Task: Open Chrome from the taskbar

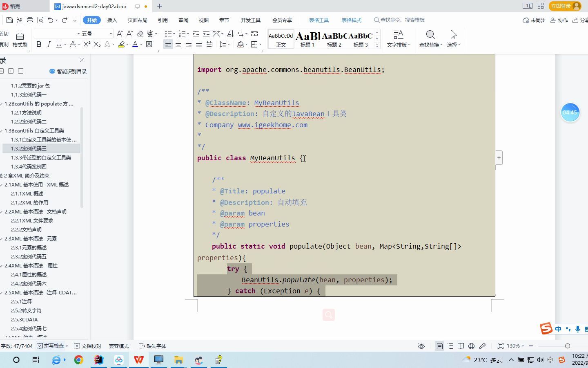Action: tap(78, 360)
